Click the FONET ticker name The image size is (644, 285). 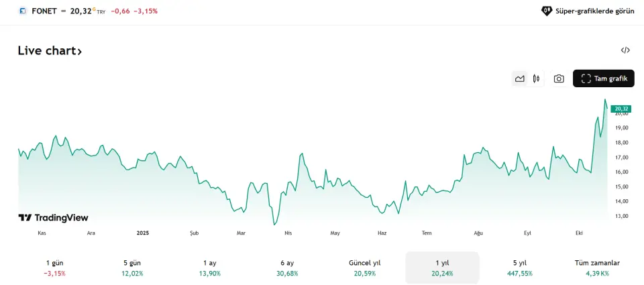(44, 11)
